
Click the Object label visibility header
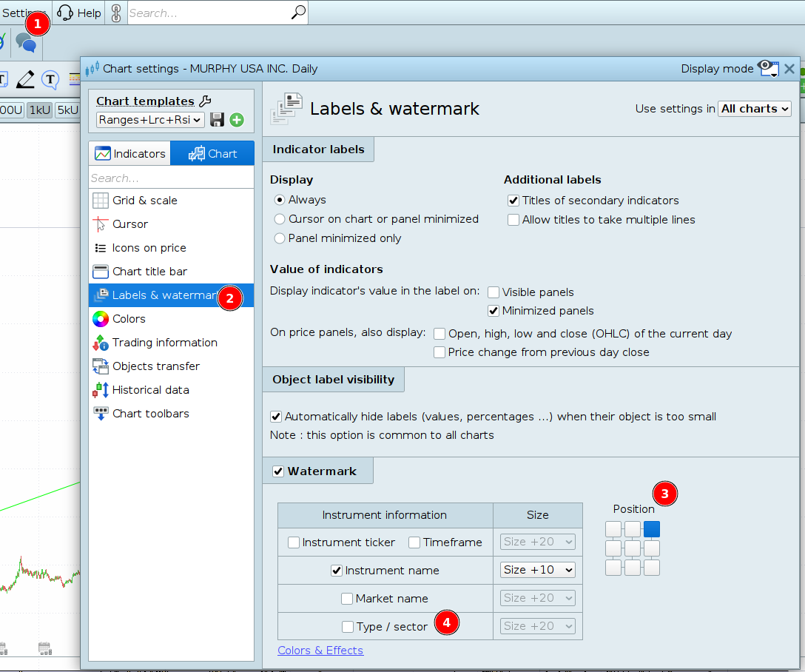point(334,380)
